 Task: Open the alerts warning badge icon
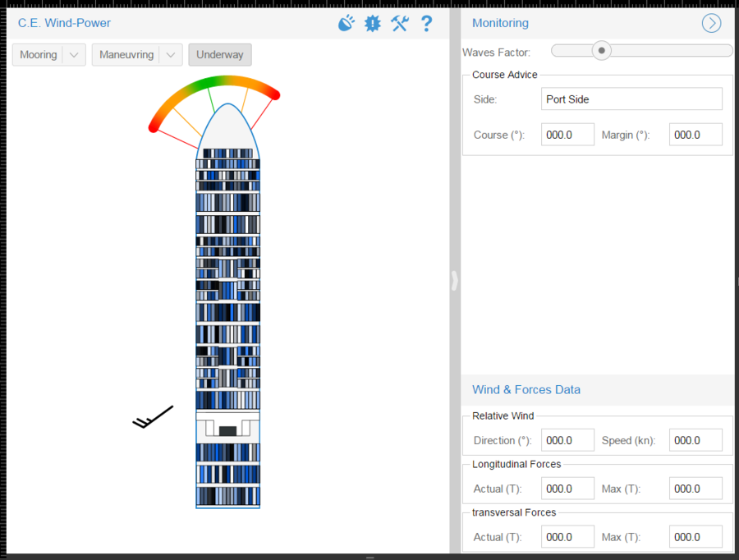pyautogui.click(x=373, y=23)
